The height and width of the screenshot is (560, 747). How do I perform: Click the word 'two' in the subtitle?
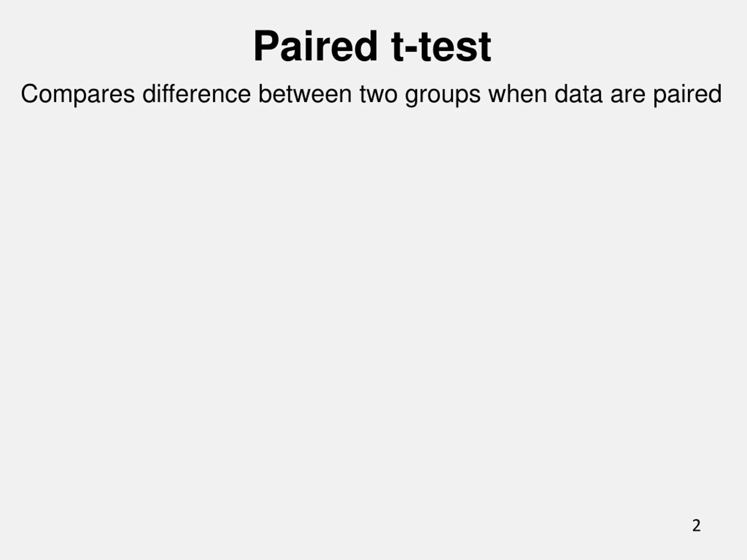(378, 94)
